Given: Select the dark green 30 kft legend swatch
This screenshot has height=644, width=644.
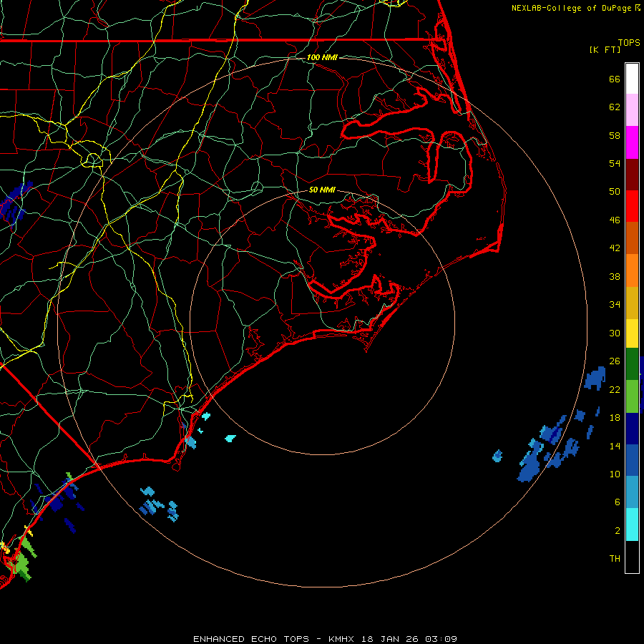Looking at the screenshot, I should point(632,364).
